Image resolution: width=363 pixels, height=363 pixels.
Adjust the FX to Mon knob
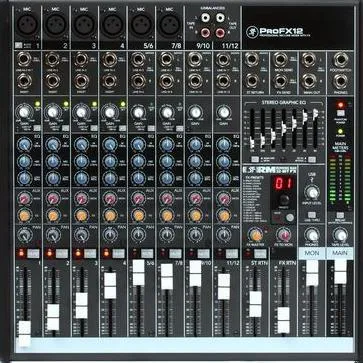(284, 235)
